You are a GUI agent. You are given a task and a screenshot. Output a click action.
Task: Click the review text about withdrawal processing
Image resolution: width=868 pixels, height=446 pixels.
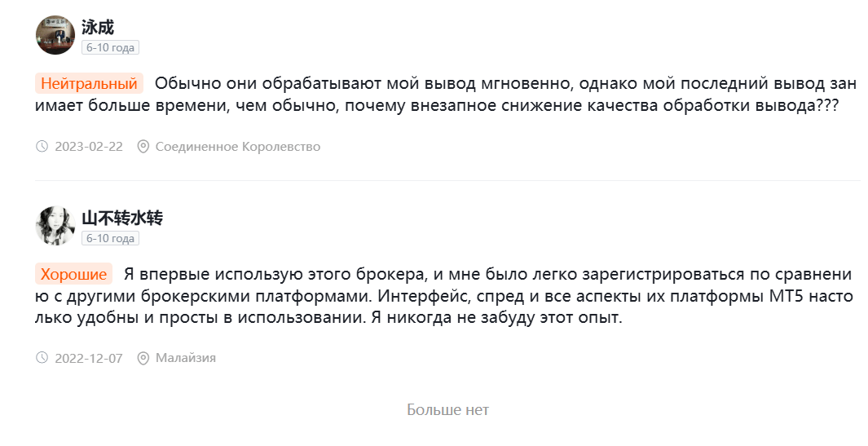pos(446,95)
